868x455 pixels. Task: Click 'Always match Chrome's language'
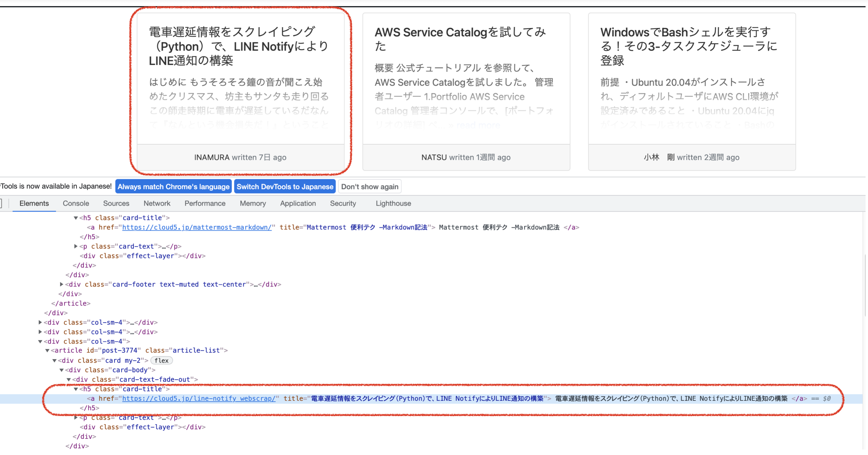173,186
